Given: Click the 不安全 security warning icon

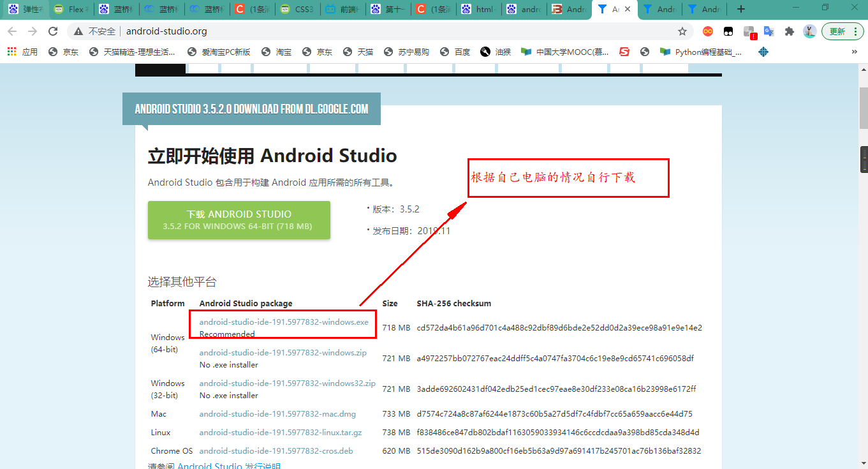Looking at the screenshot, I should (78, 31).
